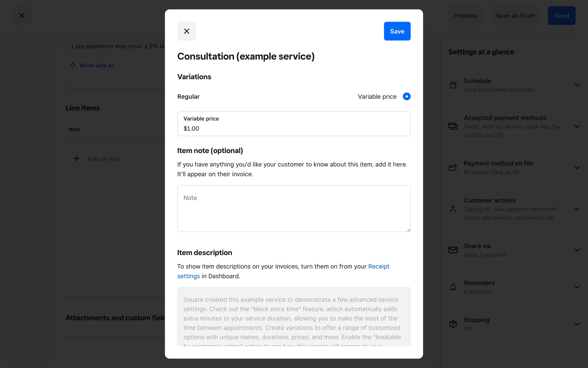Image resolution: width=588 pixels, height=368 pixels.
Task: Expand the Schedule settings chevron
Action: 577,85
